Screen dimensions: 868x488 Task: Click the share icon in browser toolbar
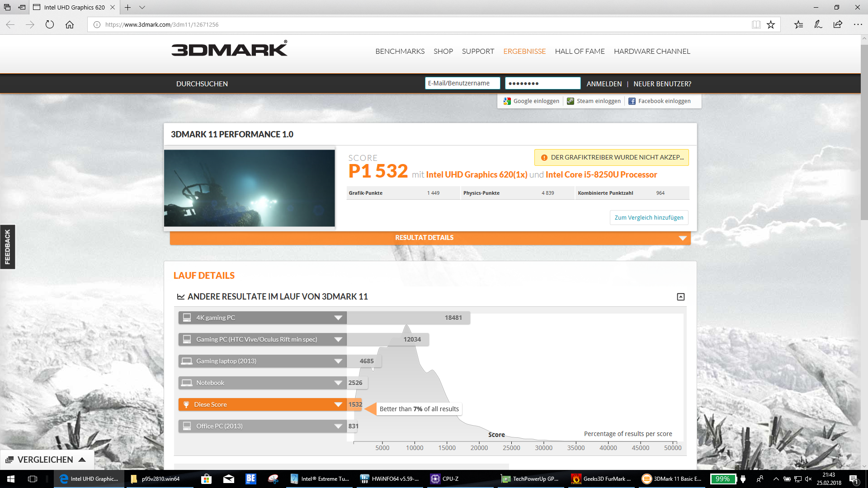pos(838,25)
